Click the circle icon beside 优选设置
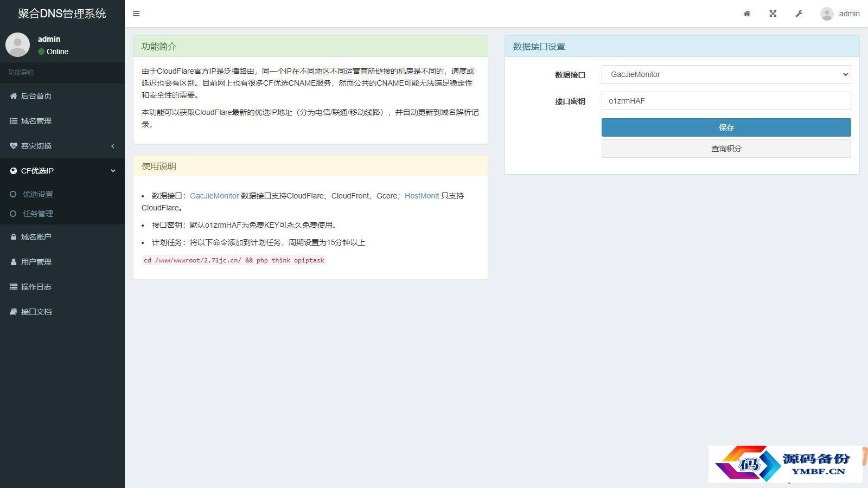 (13, 194)
